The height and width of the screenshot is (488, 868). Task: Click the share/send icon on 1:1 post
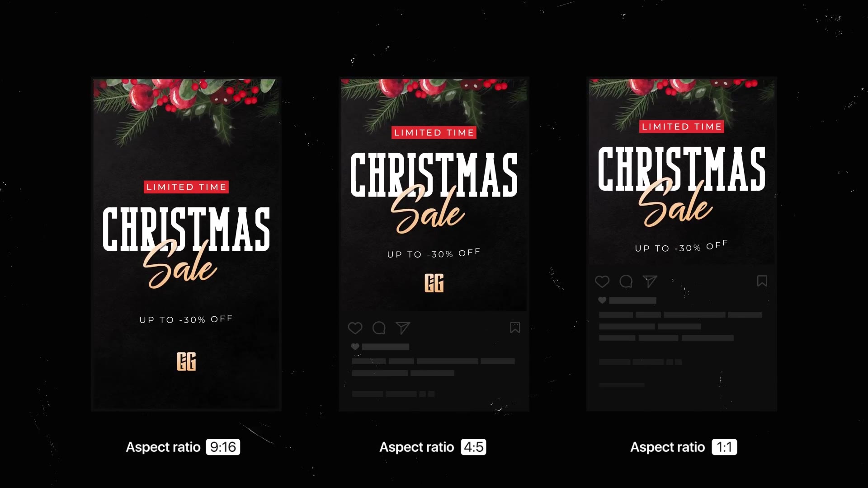tap(651, 281)
